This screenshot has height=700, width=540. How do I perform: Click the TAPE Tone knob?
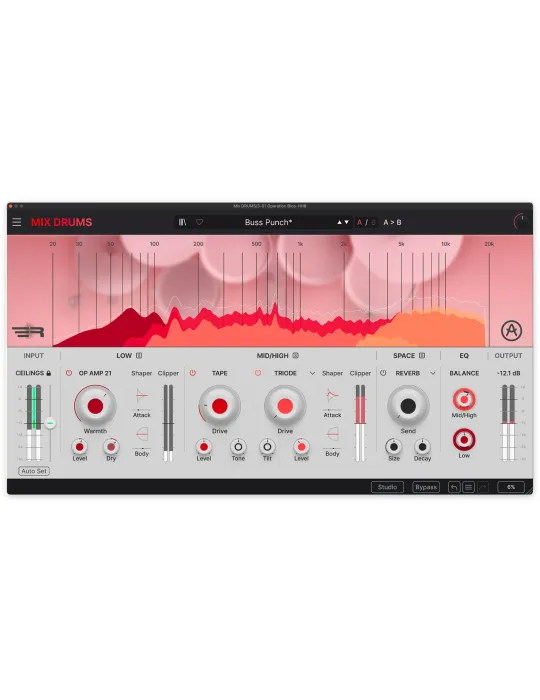pos(238,447)
